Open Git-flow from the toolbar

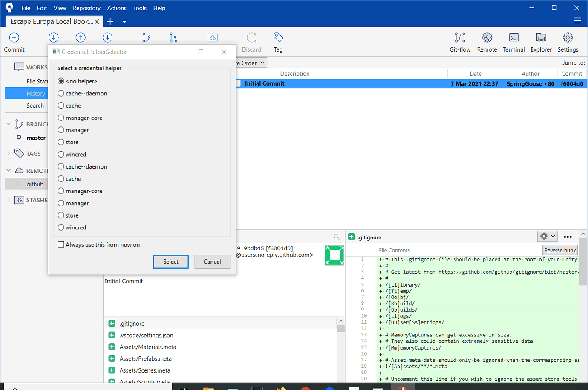pos(460,38)
